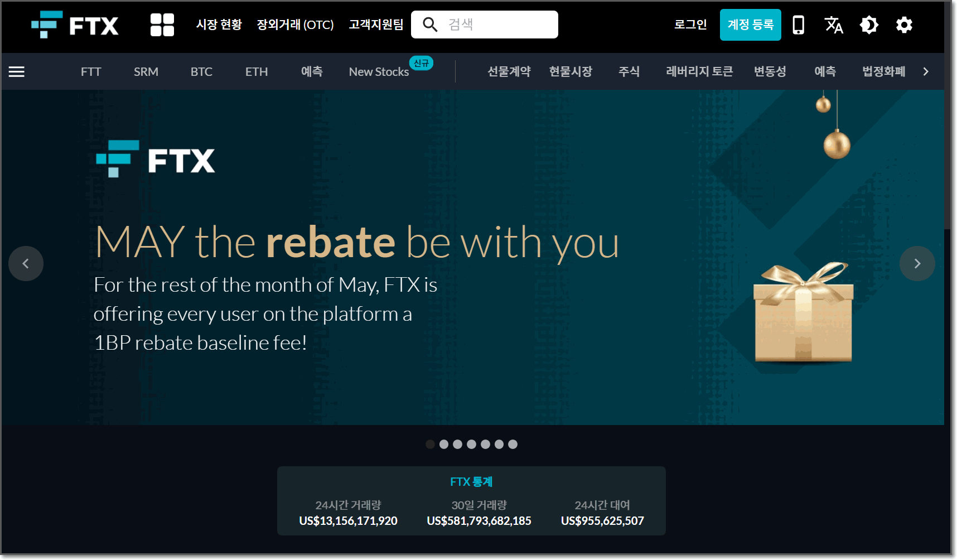Open the hamburger side menu
The height and width of the screenshot is (560, 957).
17,71
